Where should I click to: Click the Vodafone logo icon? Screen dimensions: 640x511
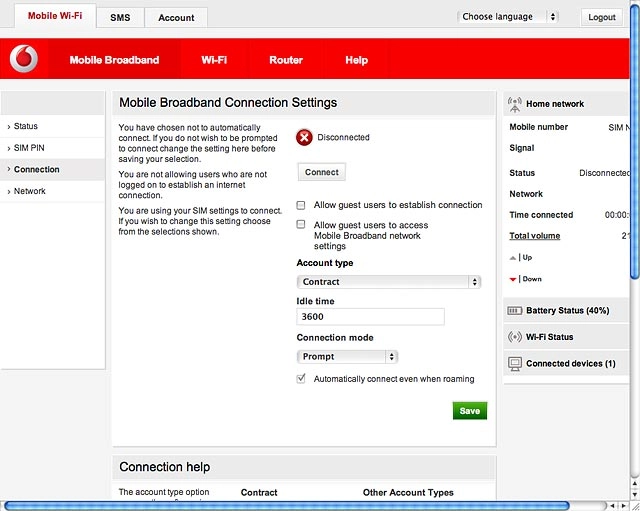point(24,59)
